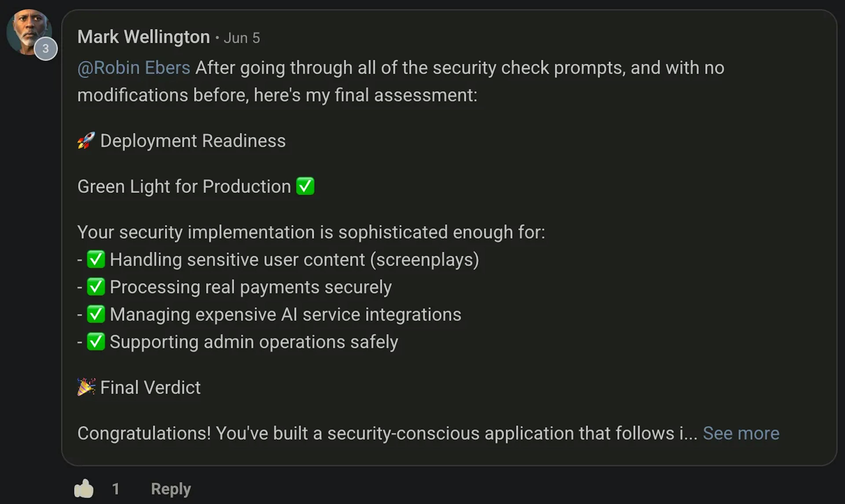
Task: Click the thumbs-up like icon
Action: (84, 489)
